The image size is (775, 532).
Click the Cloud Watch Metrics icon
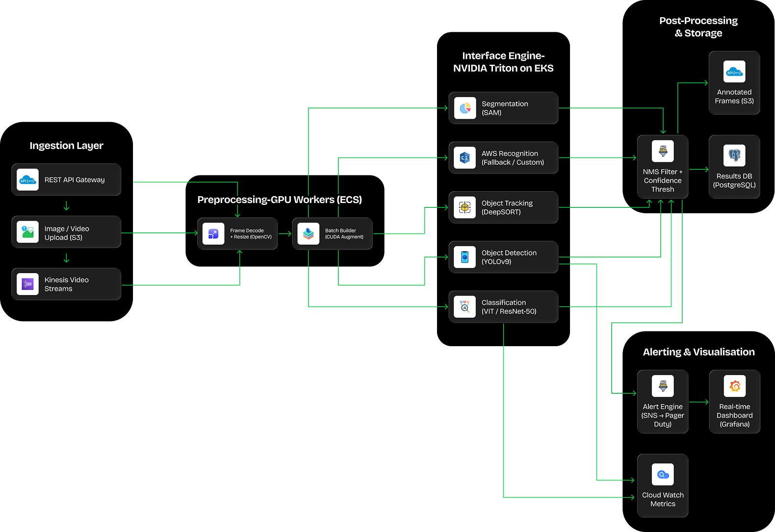click(x=663, y=474)
